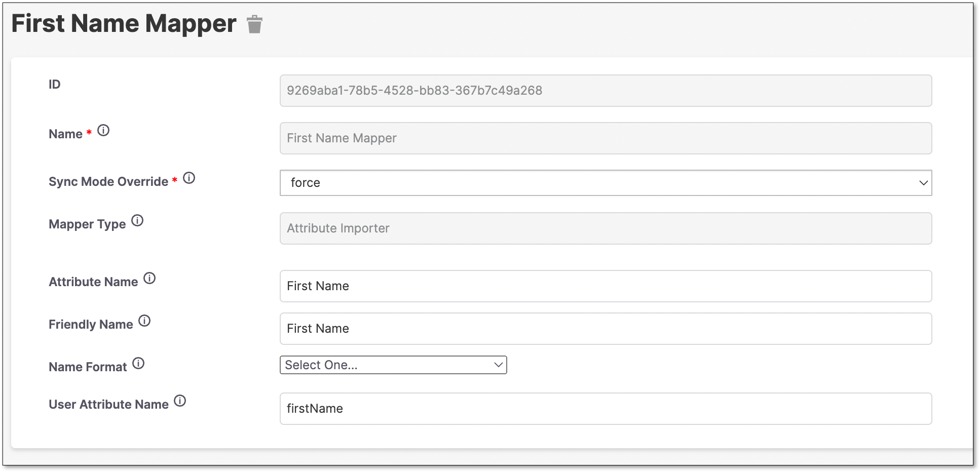
Task: Delete the mapper with the trash icon
Action: [254, 24]
